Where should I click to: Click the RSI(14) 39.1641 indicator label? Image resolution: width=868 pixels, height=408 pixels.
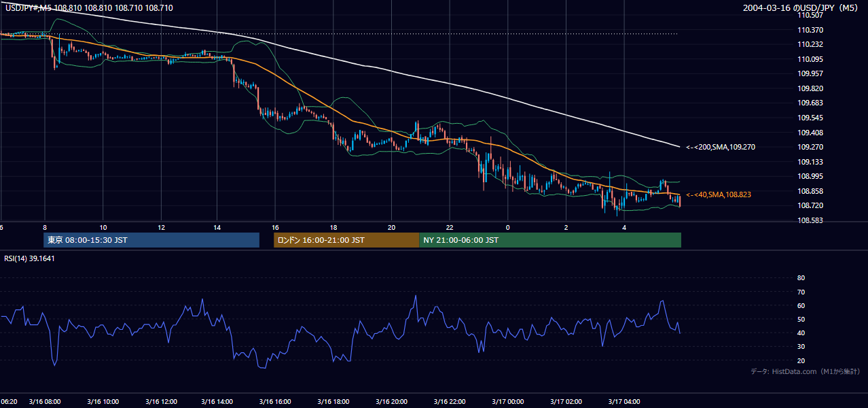coord(29,258)
